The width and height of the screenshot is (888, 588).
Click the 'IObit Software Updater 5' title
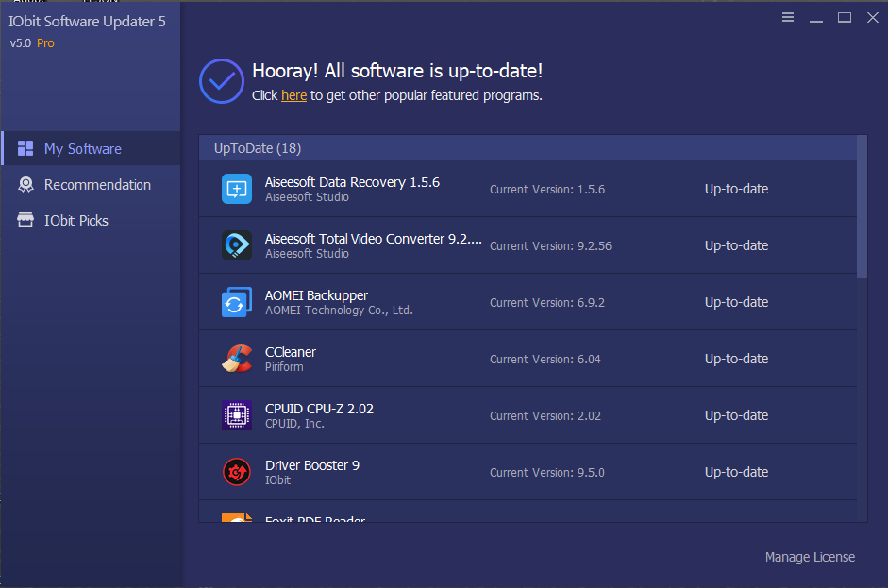(87, 22)
